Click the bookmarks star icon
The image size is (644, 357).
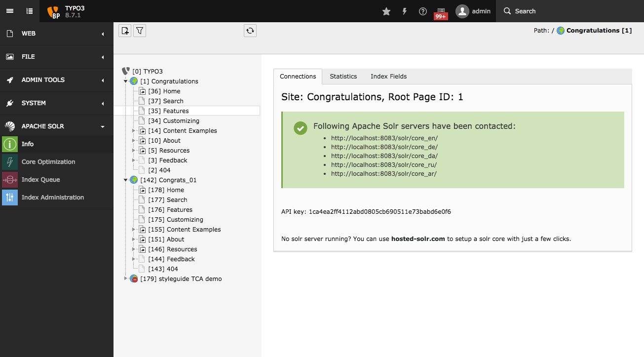pyautogui.click(x=386, y=11)
